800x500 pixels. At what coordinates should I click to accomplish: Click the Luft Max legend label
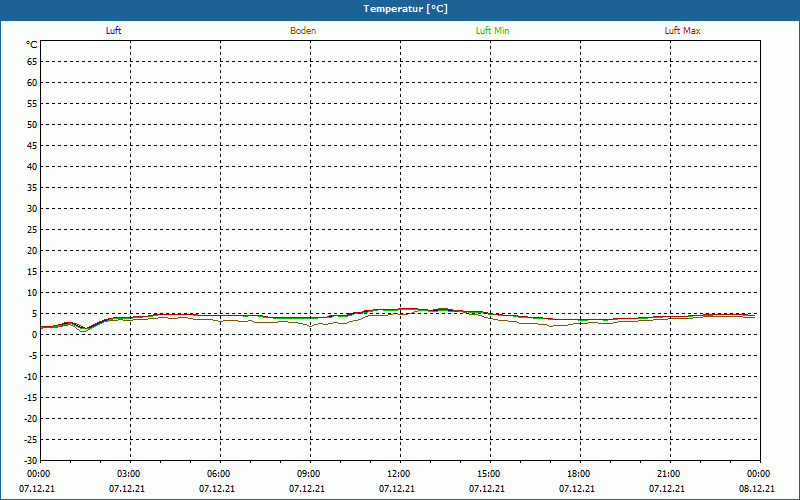coord(682,31)
